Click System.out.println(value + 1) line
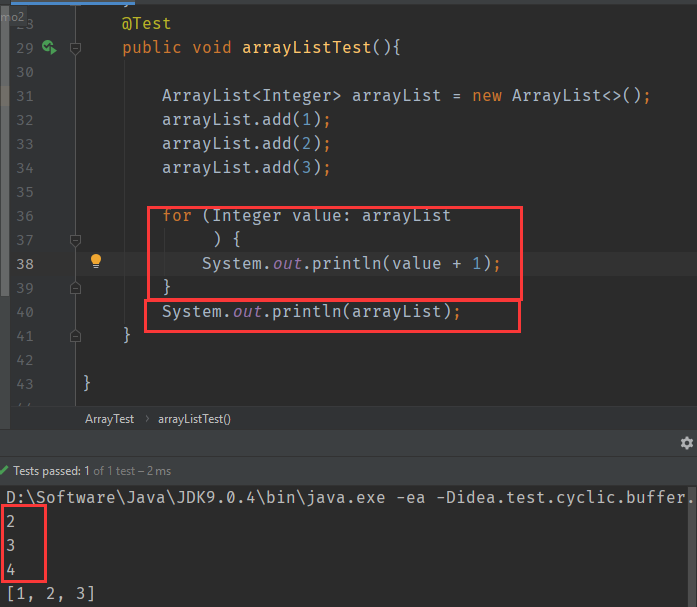 pyautogui.click(x=351, y=264)
